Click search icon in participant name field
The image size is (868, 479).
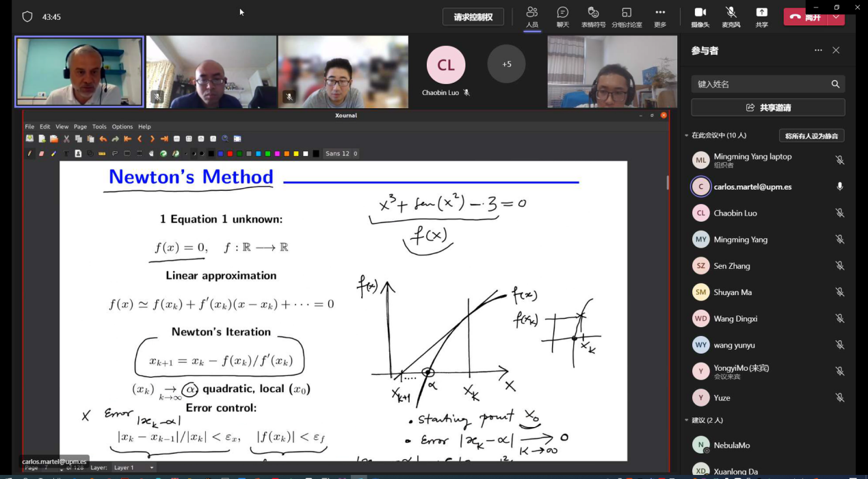click(835, 84)
